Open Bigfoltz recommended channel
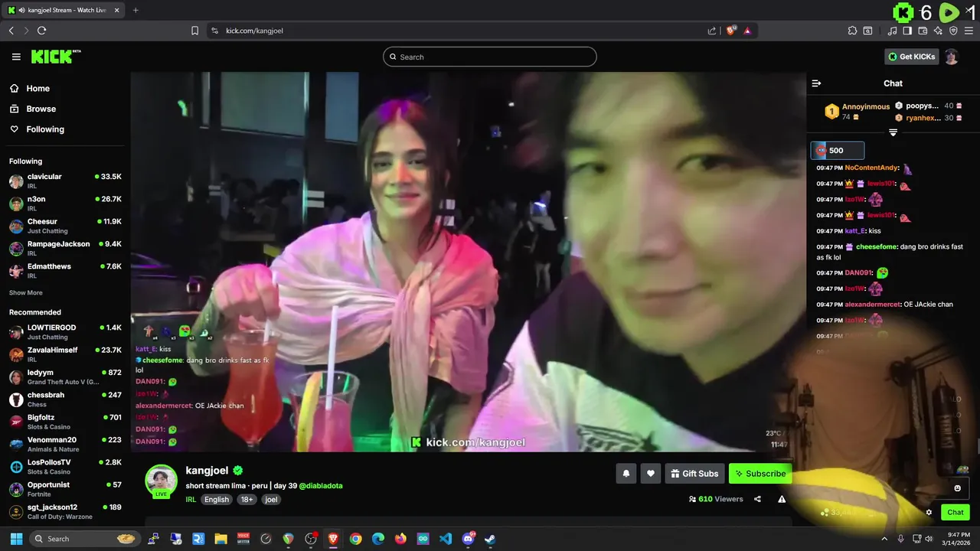This screenshot has height=551, width=980. pyautogui.click(x=65, y=422)
